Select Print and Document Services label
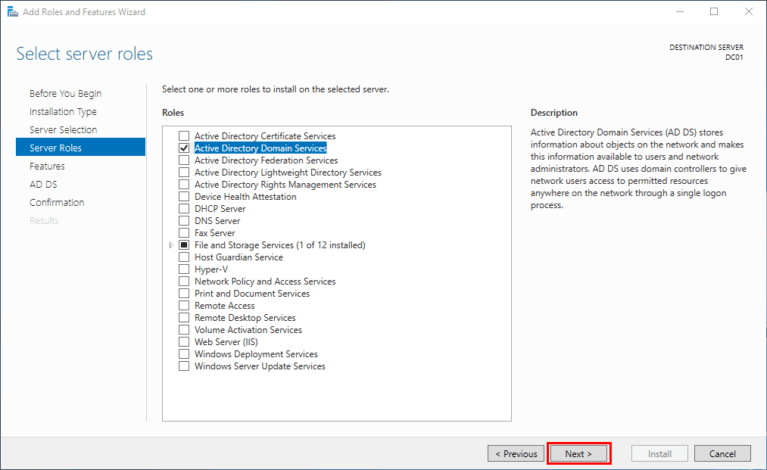 [x=252, y=293]
